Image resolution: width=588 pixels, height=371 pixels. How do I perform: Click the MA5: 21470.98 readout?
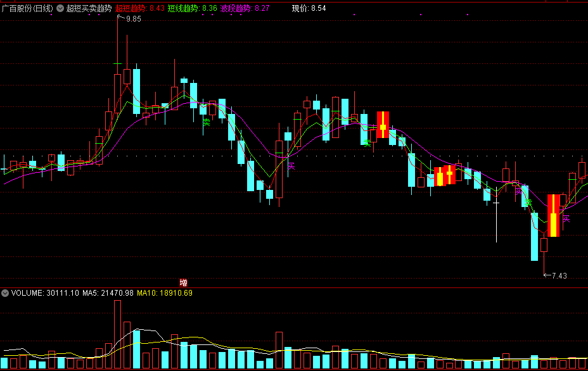108,293
